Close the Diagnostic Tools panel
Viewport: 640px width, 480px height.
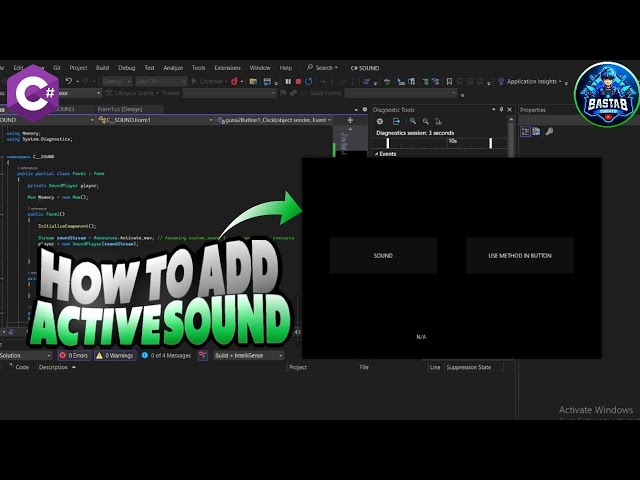[509, 109]
